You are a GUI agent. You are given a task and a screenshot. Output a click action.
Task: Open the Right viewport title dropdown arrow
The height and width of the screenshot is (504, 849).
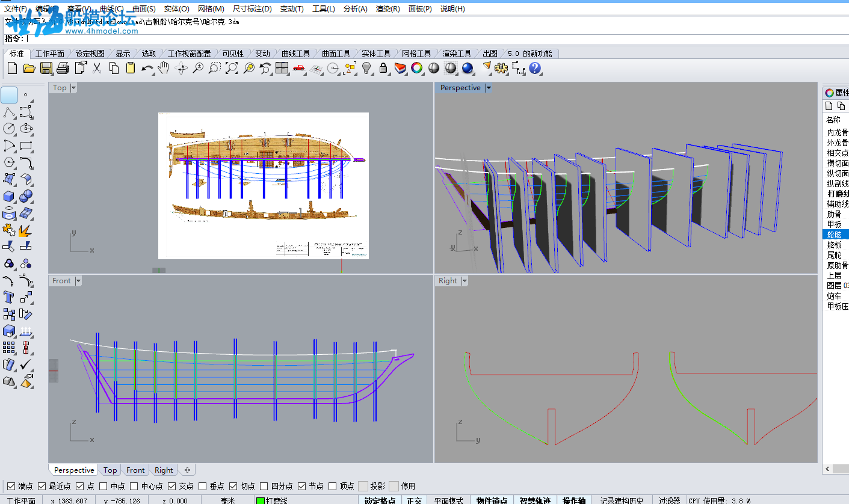(x=465, y=281)
